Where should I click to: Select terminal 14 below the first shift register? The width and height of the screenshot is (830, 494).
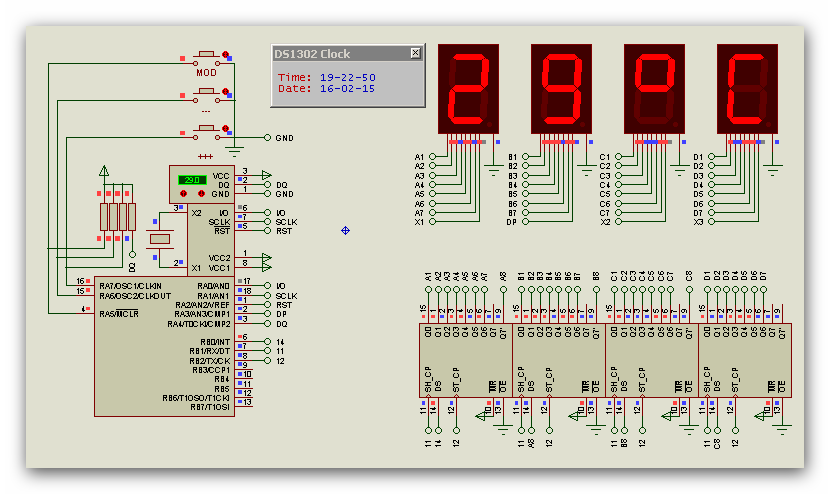coord(438,430)
